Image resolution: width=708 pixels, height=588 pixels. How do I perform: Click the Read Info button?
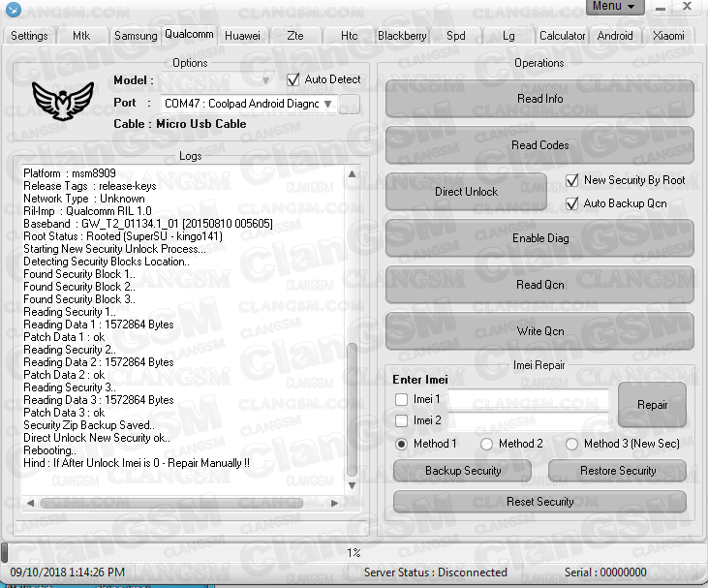pyautogui.click(x=539, y=99)
